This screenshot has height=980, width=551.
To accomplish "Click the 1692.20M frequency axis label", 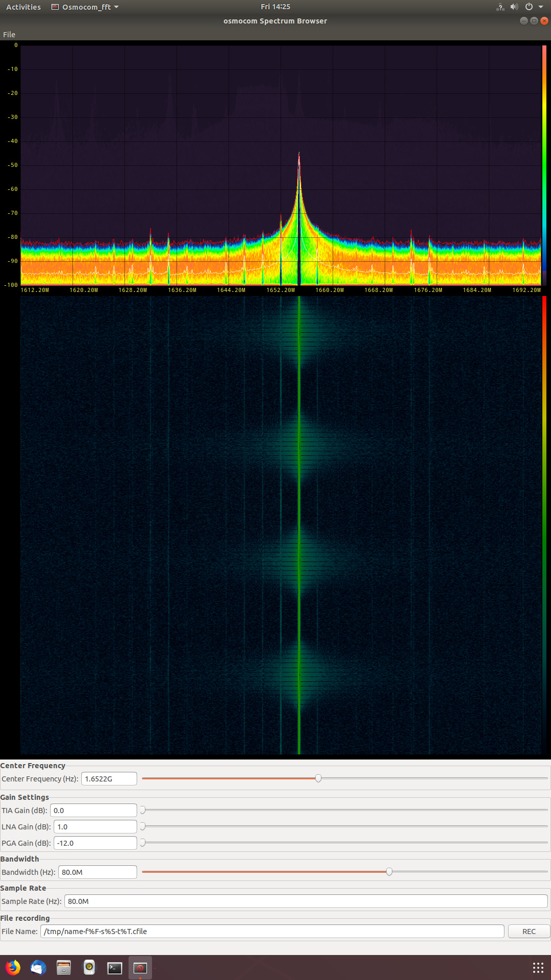I will pyautogui.click(x=527, y=290).
